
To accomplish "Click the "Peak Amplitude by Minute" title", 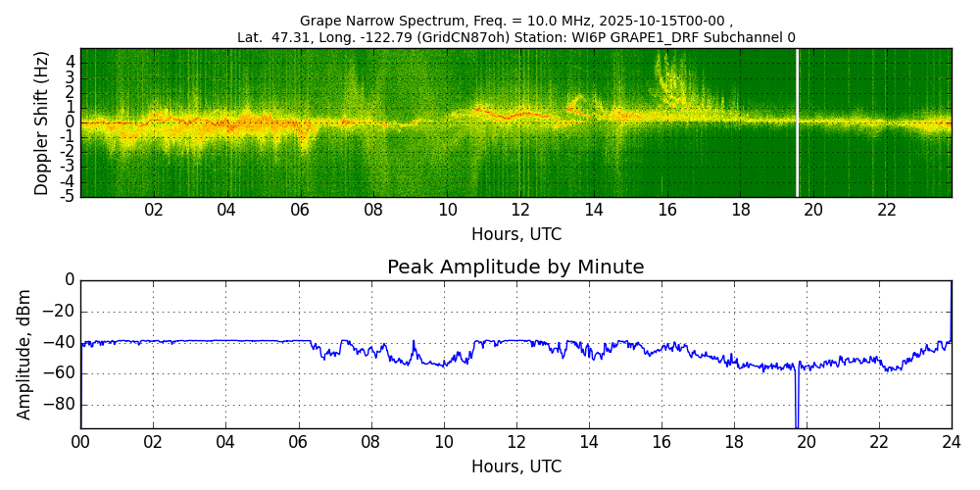I will click(x=515, y=268).
